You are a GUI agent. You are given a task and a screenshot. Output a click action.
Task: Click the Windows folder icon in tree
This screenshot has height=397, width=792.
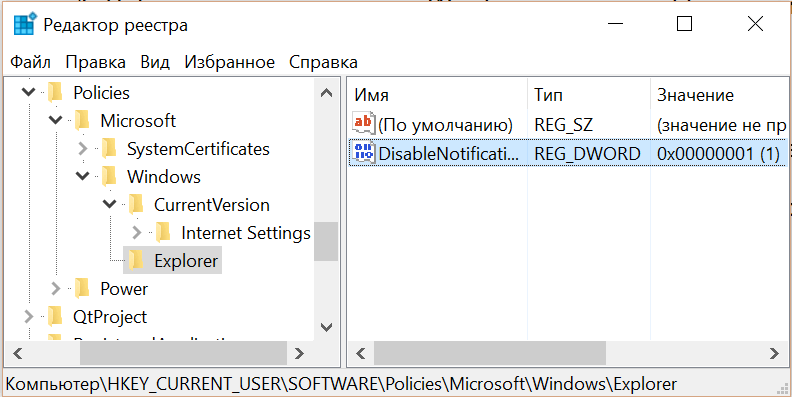coord(109,177)
